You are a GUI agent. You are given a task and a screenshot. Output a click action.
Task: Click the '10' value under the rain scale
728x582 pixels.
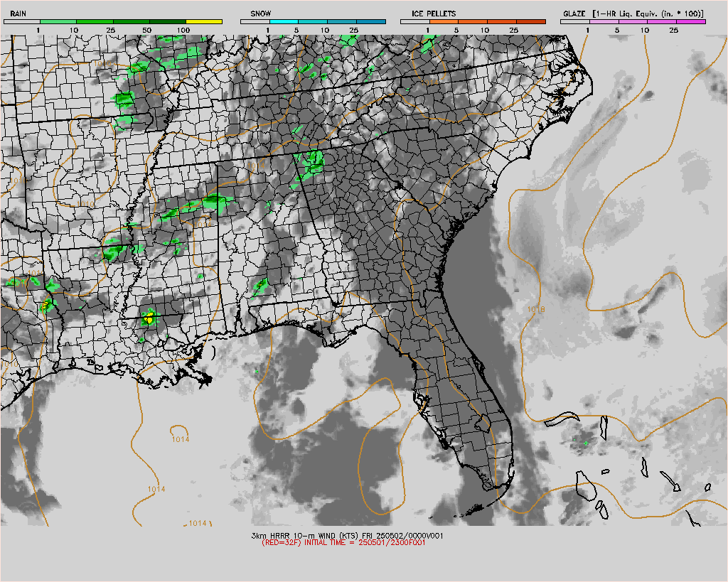click(x=74, y=30)
